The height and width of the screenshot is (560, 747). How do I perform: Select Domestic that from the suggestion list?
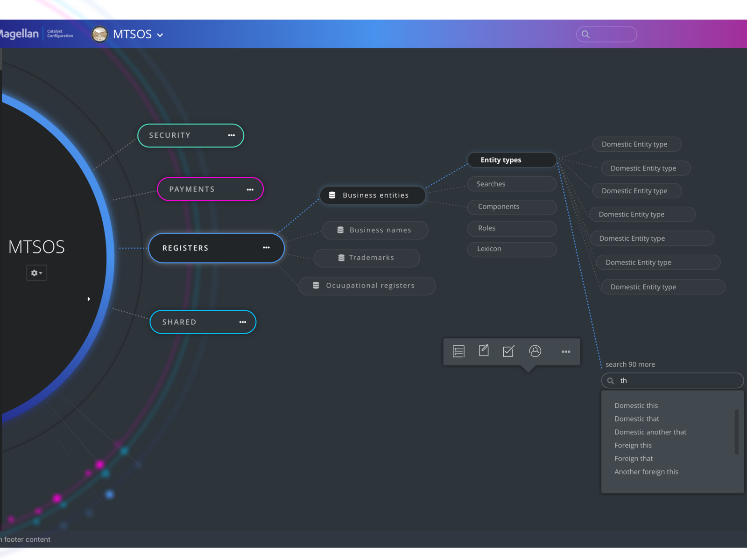(x=636, y=419)
